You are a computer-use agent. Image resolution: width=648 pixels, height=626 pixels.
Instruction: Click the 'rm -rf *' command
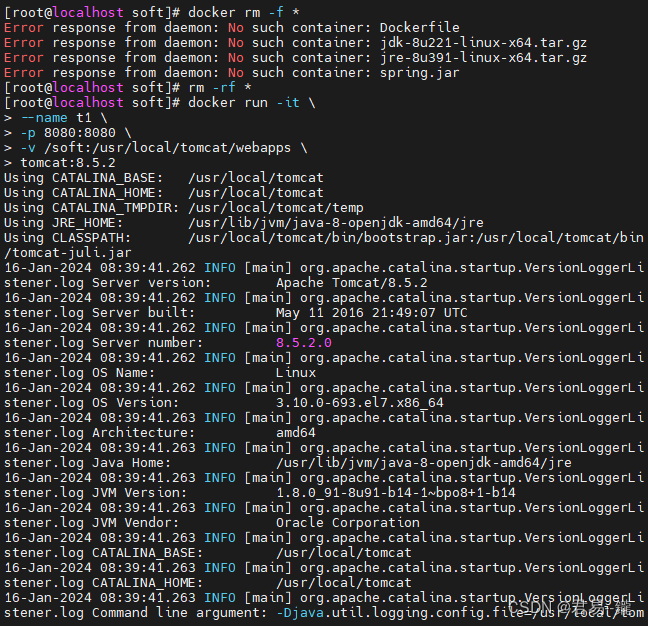(x=219, y=88)
